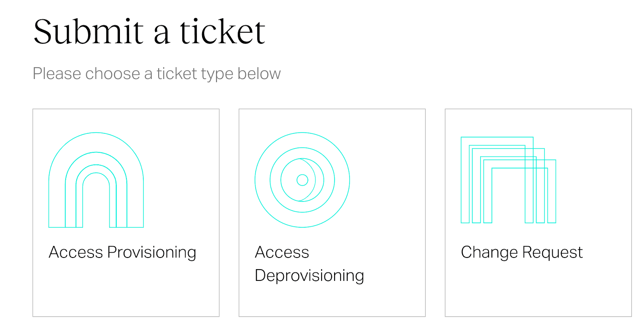644x330 pixels.
Task: Click the "Please choose a ticket type below" subtitle
Action: point(157,74)
